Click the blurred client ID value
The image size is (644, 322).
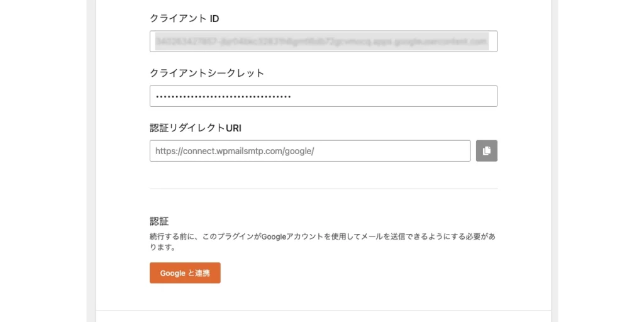tap(321, 42)
